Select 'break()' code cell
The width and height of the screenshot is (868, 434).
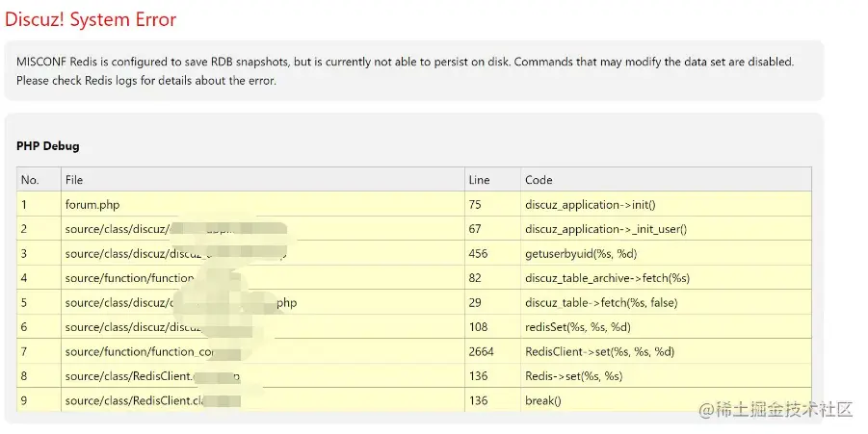pos(666,399)
